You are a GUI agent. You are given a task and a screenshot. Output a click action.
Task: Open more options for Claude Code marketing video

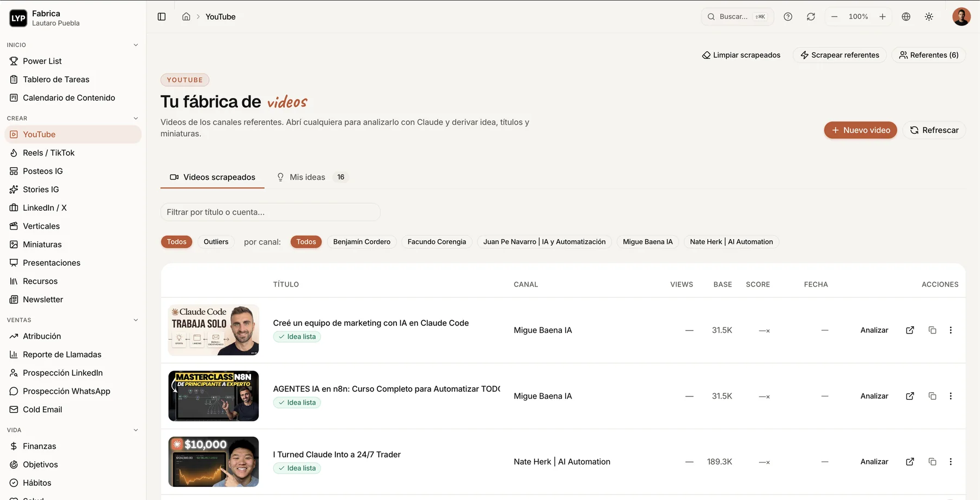click(x=951, y=330)
